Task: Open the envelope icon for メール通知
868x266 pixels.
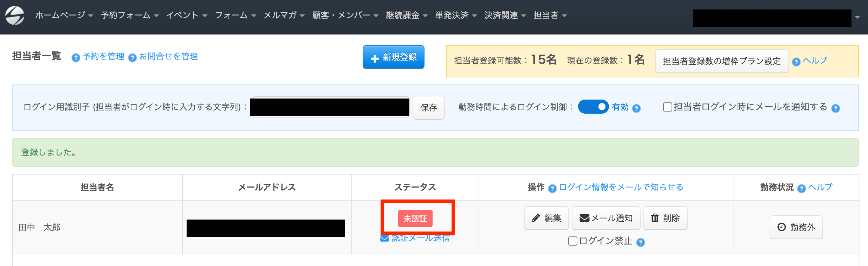Action: [x=584, y=218]
